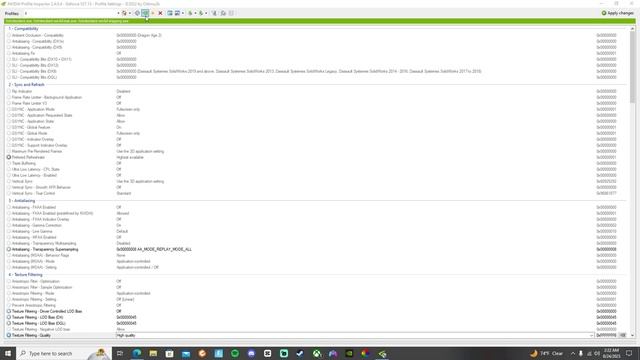Select the SLI - Compatibility Bits (DX12) row

click(317, 65)
